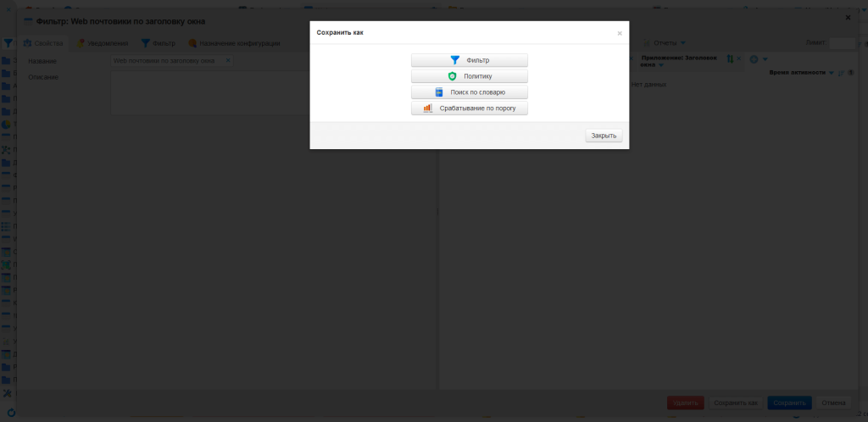The width and height of the screenshot is (868, 422).
Task: Close the Фильтр window with top-right ×
Action: click(848, 18)
